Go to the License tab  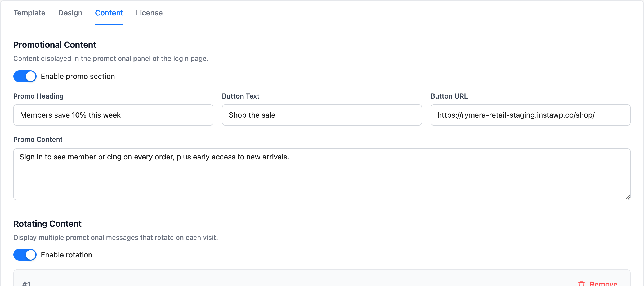(x=149, y=13)
